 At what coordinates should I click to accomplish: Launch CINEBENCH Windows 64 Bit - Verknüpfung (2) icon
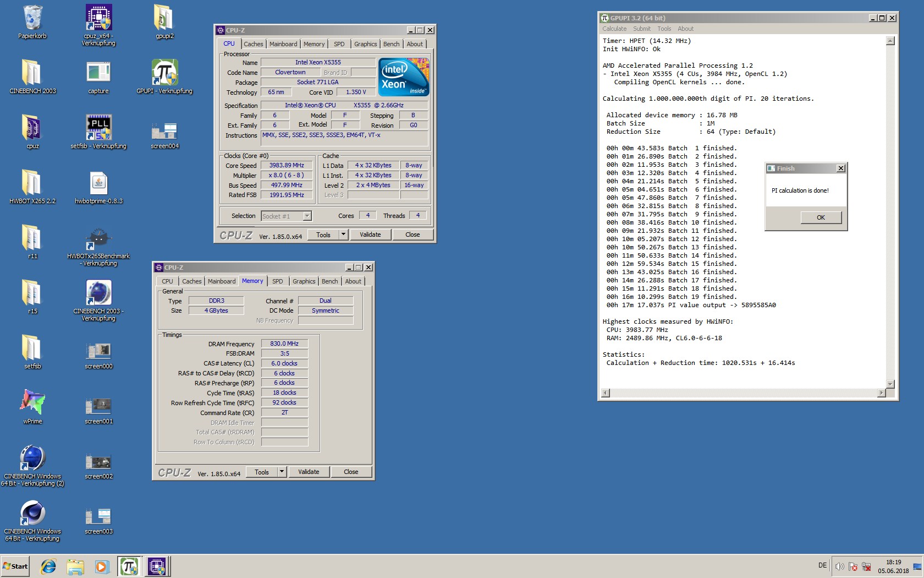click(32, 458)
